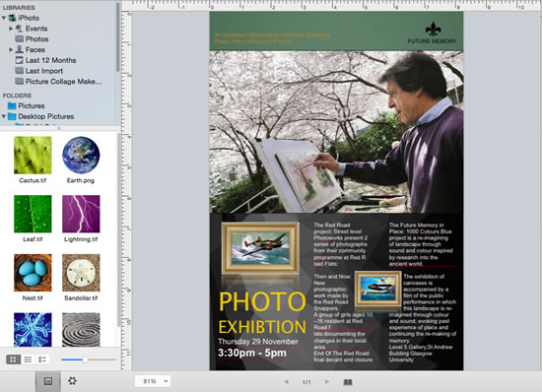Click The Future Memory in Place paragraph

(x=421, y=244)
